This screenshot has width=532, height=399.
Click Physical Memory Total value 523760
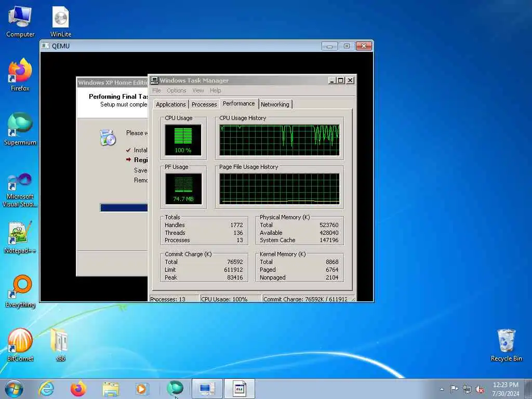(329, 225)
